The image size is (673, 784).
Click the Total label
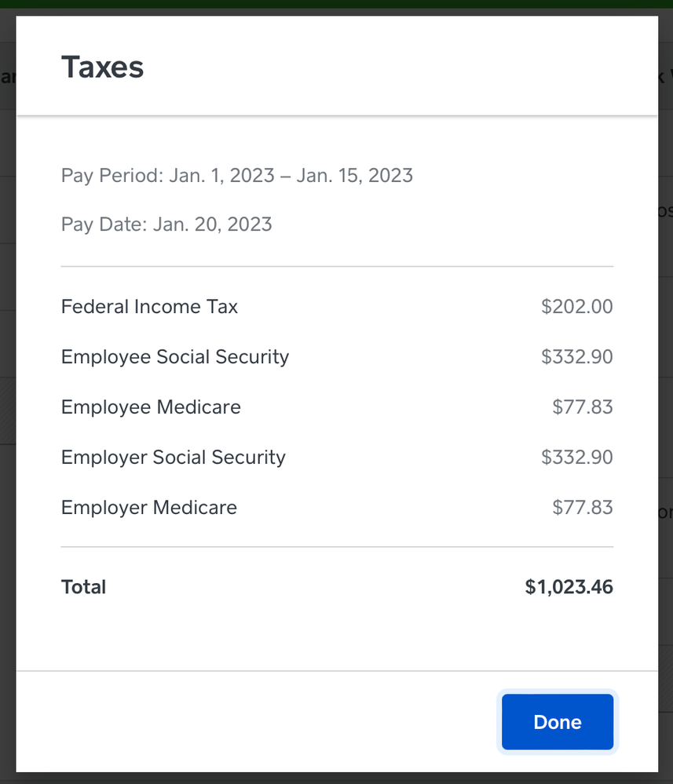coord(83,587)
